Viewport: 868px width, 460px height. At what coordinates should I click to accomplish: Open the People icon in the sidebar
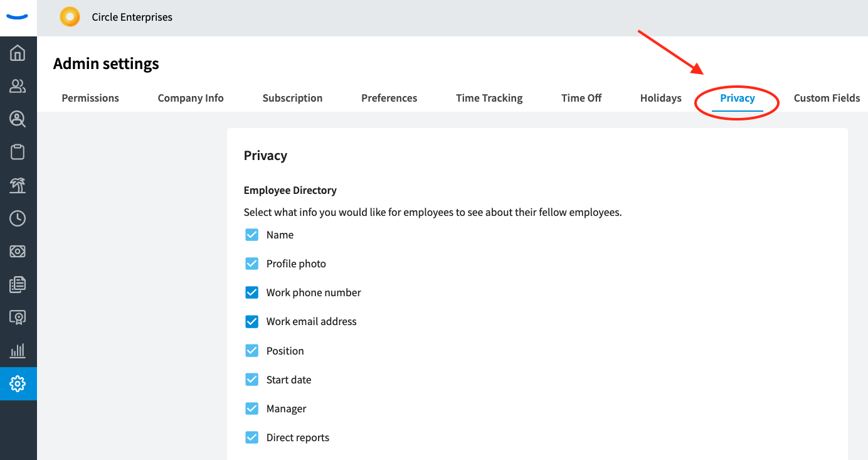point(18,87)
